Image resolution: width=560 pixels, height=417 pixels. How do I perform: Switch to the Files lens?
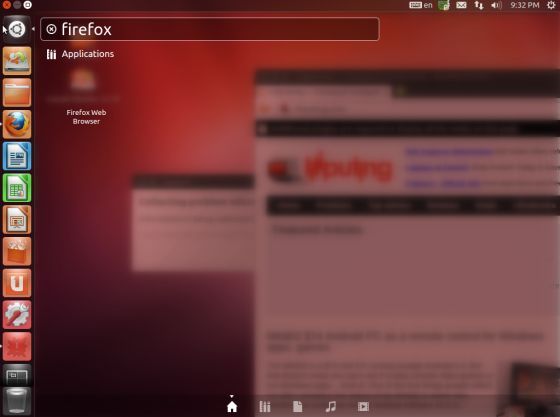[x=298, y=406]
